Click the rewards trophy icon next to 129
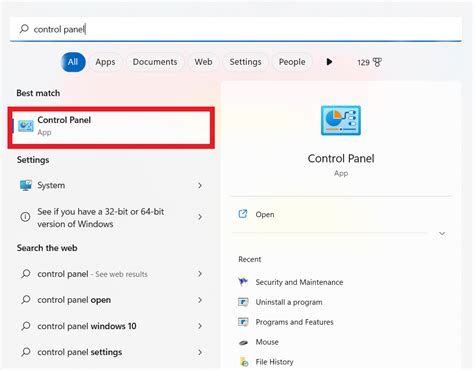The image size is (474, 370). coord(377,62)
